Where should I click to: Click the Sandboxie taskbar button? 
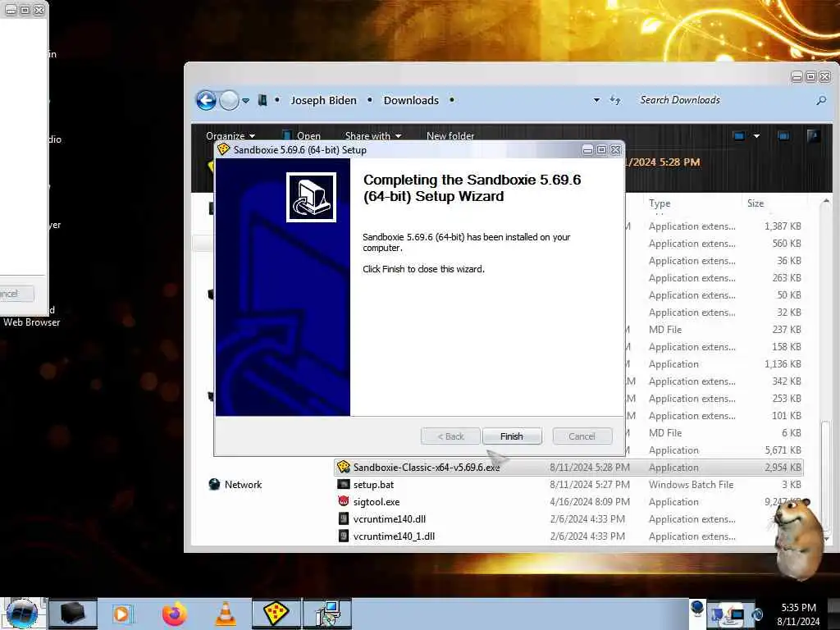(x=276, y=614)
